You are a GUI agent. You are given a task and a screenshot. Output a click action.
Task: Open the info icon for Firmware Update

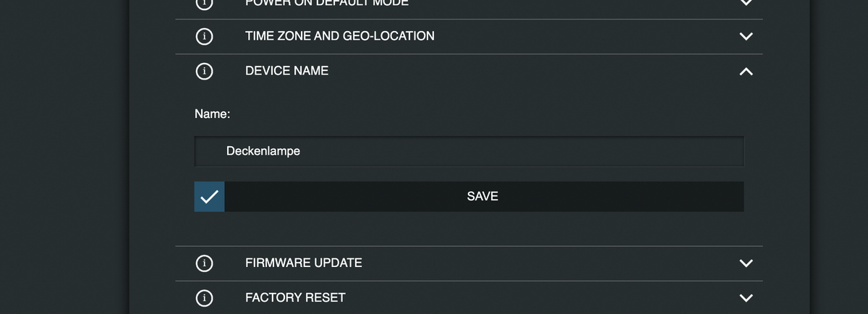pos(205,263)
